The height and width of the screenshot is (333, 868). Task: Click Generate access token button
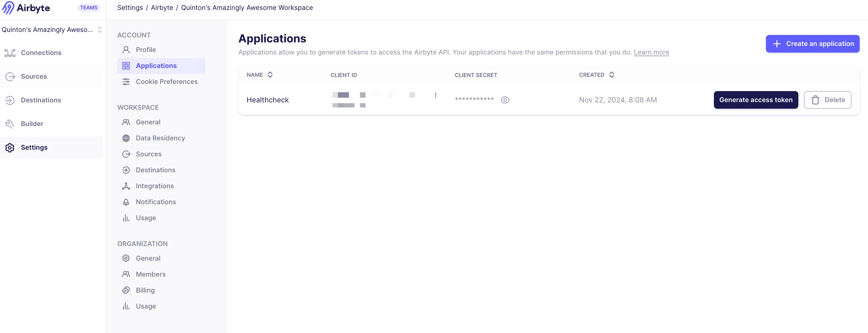pyautogui.click(x=755, y=100)
